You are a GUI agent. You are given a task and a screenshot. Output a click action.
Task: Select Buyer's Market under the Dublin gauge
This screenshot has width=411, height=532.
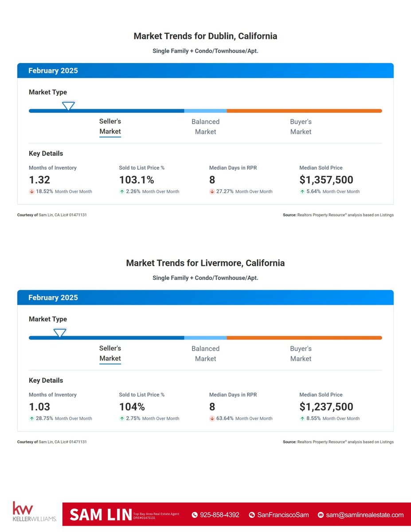tap(301, 126)
